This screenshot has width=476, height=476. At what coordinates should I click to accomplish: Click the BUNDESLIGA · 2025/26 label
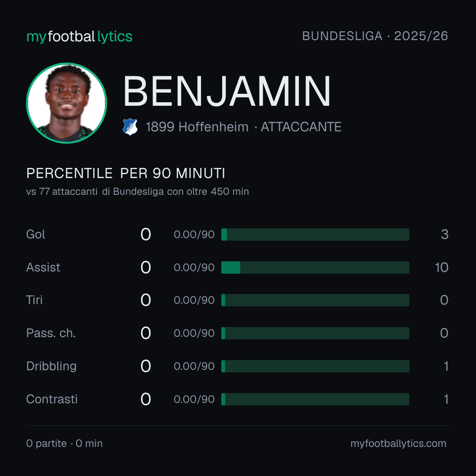pos(375,36)
